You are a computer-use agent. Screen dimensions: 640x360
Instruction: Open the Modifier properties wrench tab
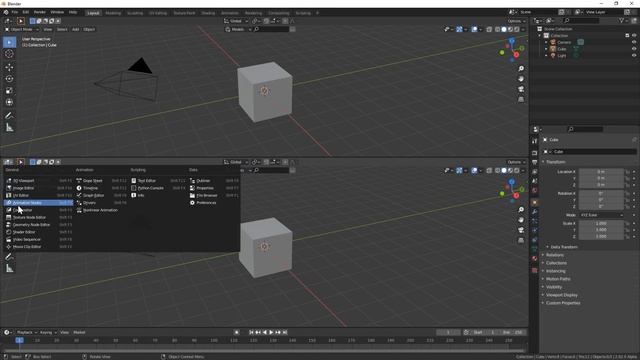pos(535,212)
